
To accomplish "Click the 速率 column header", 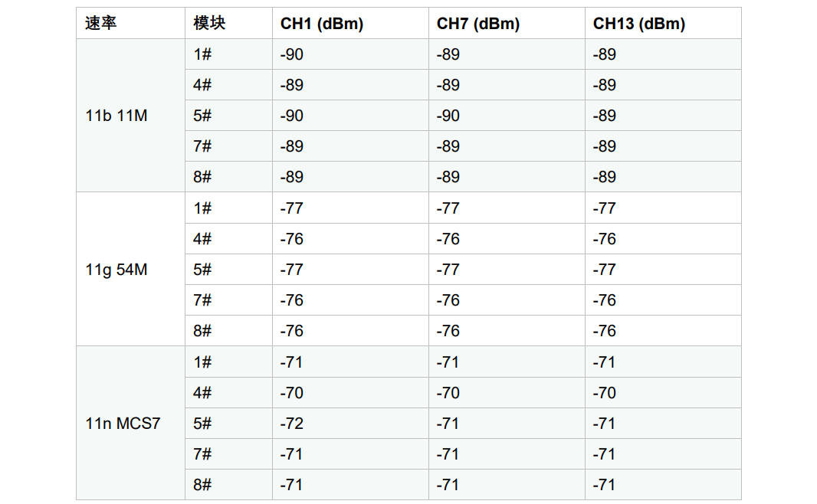I will [x=131, y=24].
